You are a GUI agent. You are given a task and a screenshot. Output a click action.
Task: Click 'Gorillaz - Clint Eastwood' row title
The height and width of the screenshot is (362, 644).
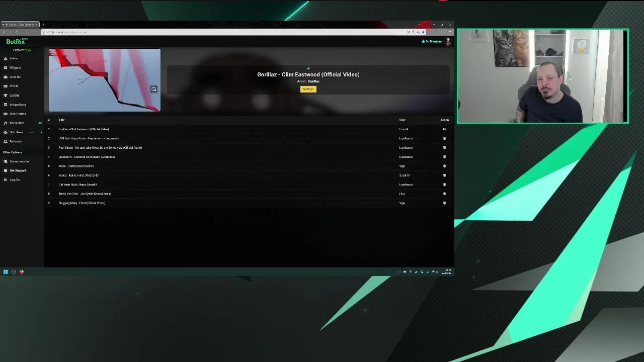tap(84, 129)
